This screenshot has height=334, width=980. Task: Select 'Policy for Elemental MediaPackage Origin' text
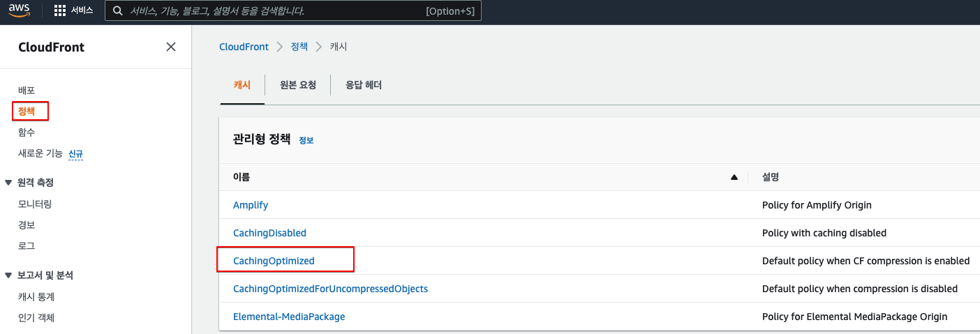click(854, 317)
